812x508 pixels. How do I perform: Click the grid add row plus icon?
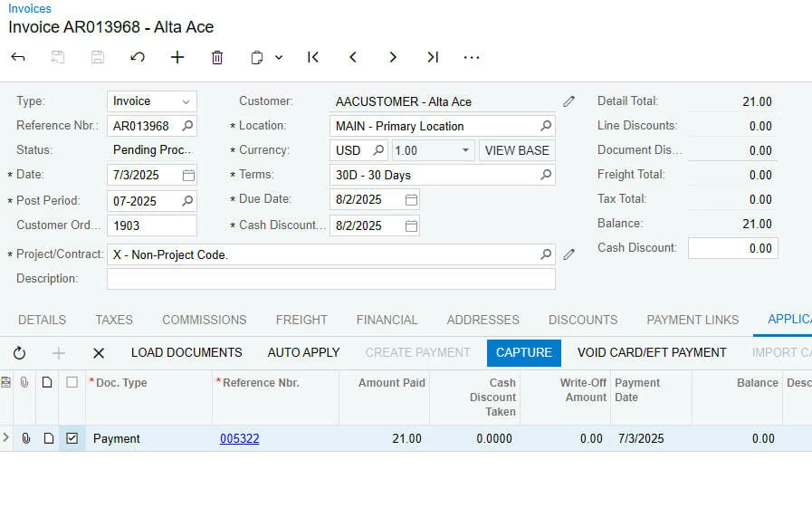point(59,353)
